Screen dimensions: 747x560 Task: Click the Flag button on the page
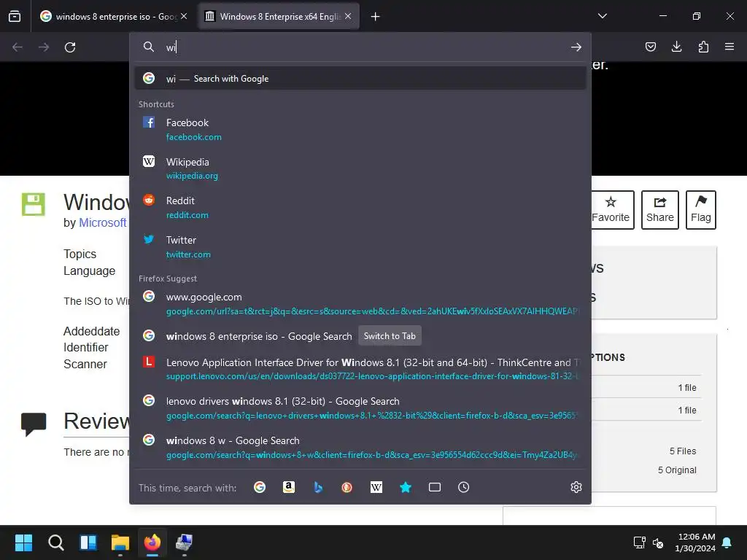click(x=701, y=210)
